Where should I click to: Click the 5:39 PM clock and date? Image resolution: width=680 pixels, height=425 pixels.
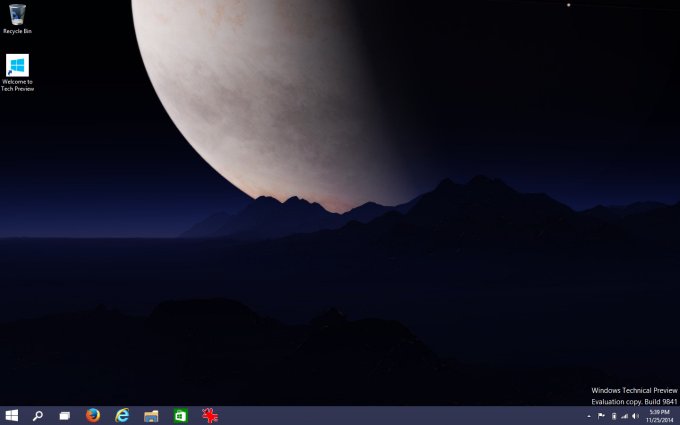click(x=660, y=416)
